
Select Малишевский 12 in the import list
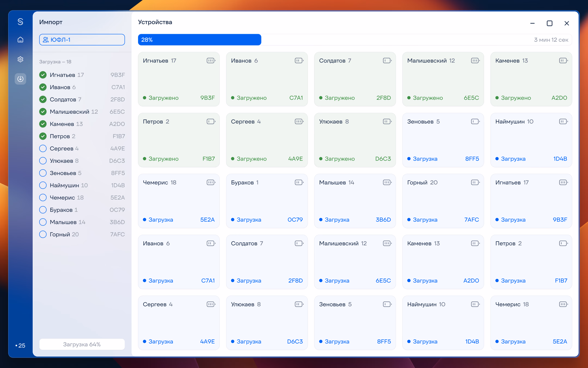(82, 111)
